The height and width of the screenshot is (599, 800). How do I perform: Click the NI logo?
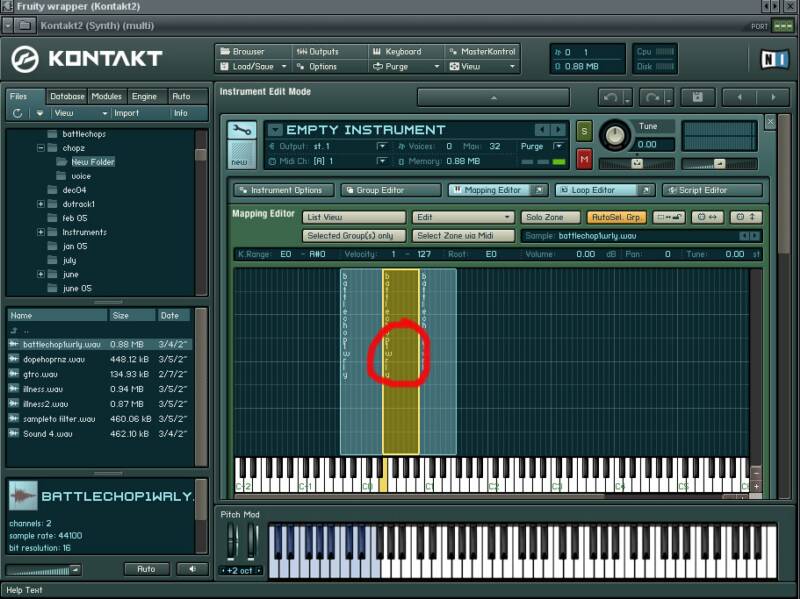(774, 60)
